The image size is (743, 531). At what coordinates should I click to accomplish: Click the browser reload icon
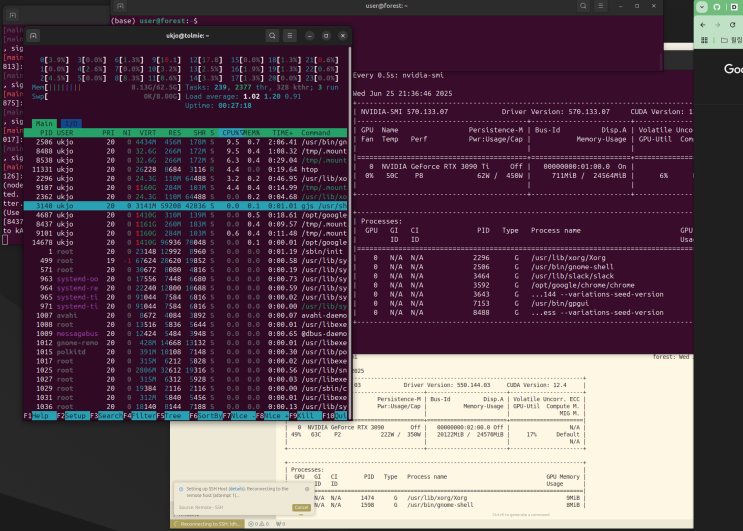click(x=732, y=24)
